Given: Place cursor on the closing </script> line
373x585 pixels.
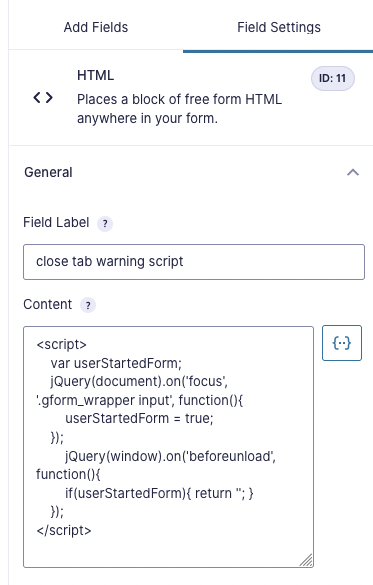Looking at the screenshot, I should [64, 531].
